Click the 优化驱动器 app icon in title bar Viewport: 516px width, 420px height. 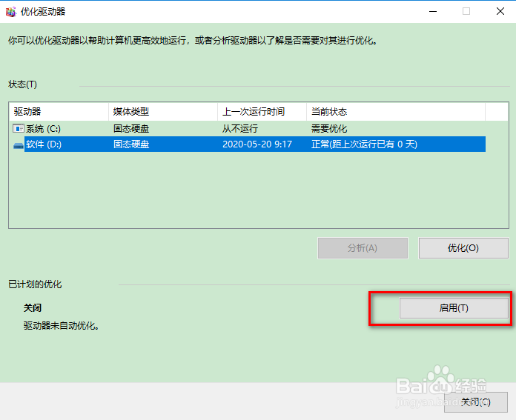click(x=10, y=12)
